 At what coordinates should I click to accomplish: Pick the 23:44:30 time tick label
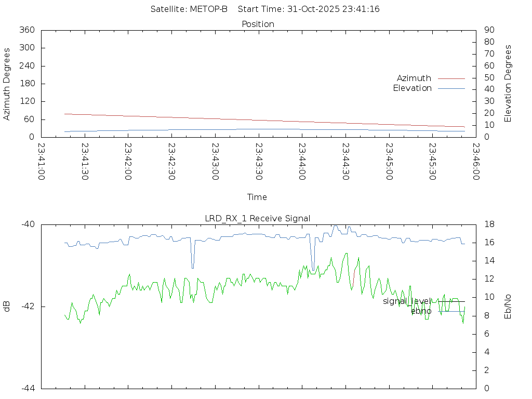(345, 162)
